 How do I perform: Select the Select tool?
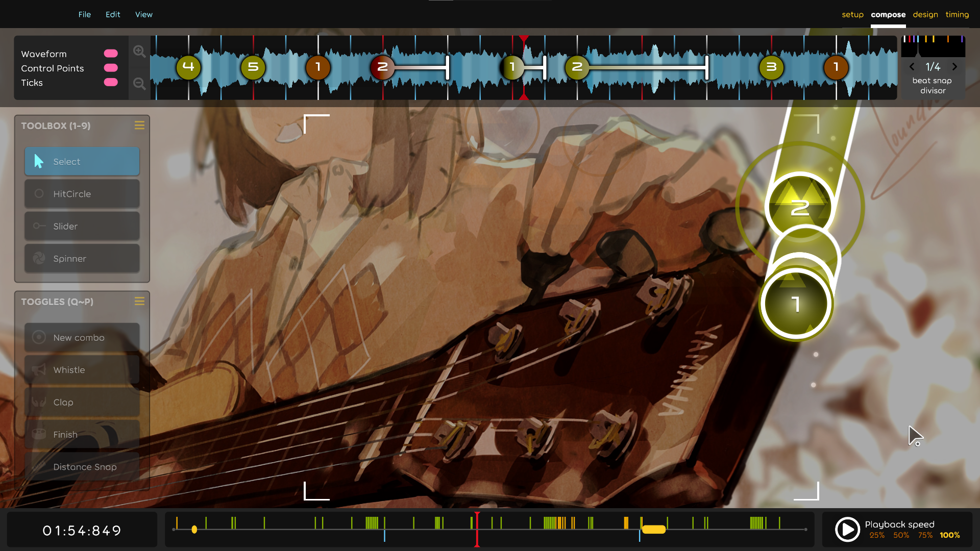(82, 161)
